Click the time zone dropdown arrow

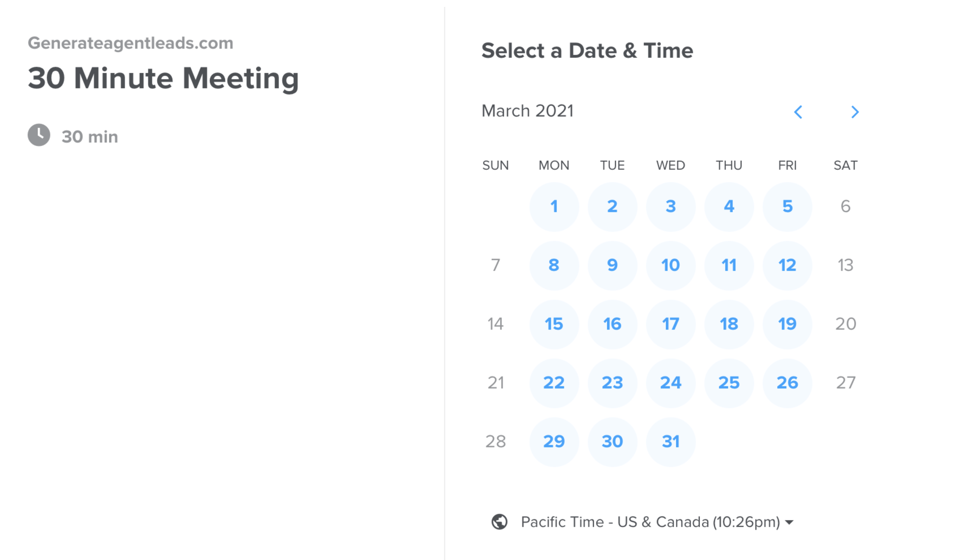click(789, 522)
